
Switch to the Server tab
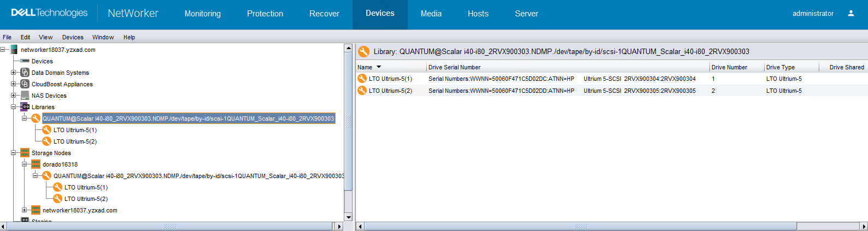(x=526, y=14)
